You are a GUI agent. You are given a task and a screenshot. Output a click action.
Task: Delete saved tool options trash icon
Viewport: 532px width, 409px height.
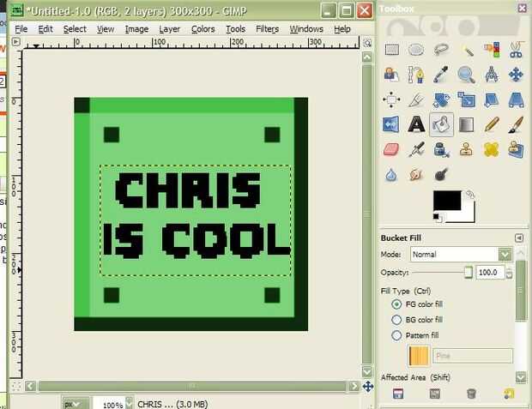coord(471,394)
